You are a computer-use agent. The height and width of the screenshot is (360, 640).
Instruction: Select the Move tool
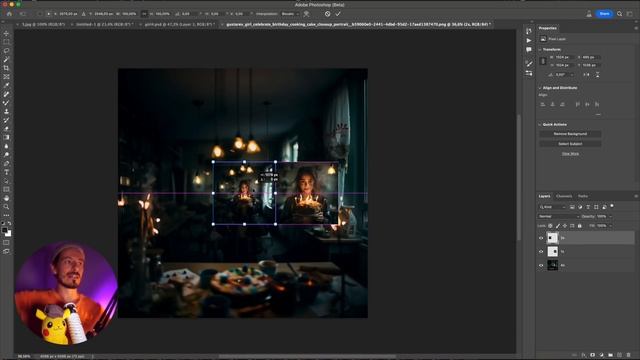6,33
